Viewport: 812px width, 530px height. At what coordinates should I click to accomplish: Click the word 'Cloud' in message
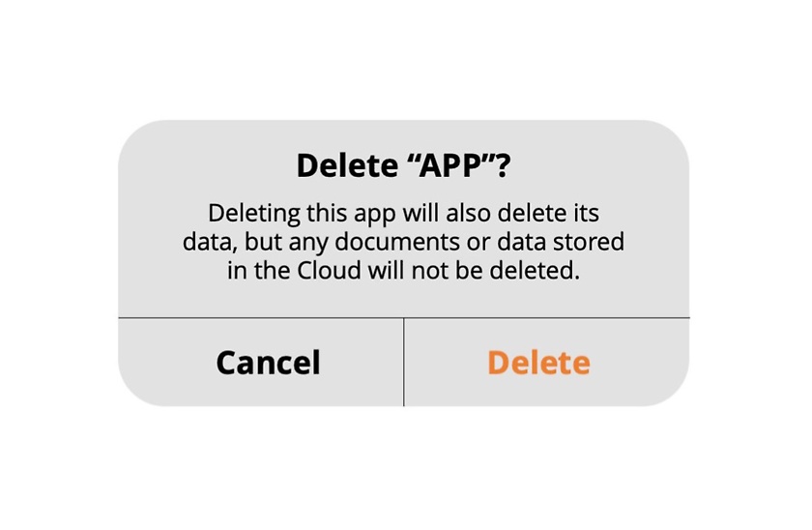329,271
